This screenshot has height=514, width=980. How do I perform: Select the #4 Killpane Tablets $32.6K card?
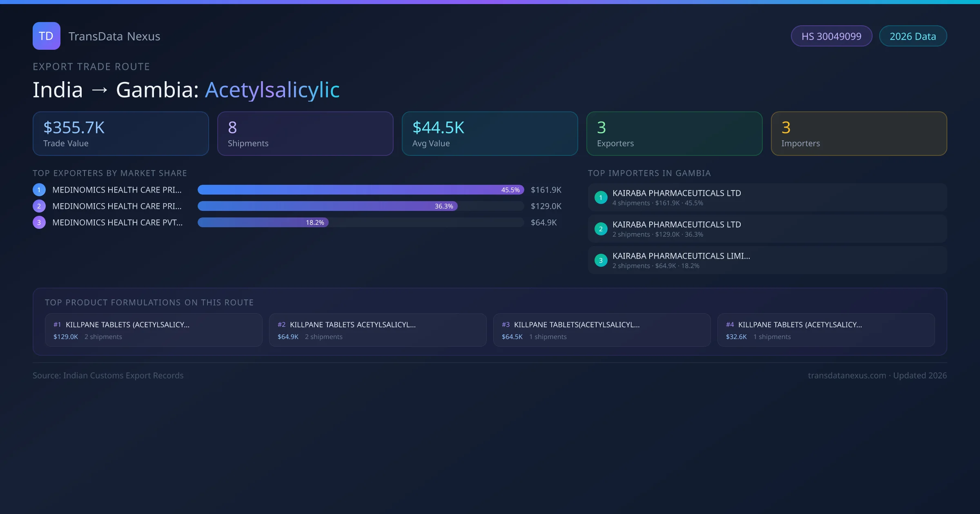click(826, 330)
